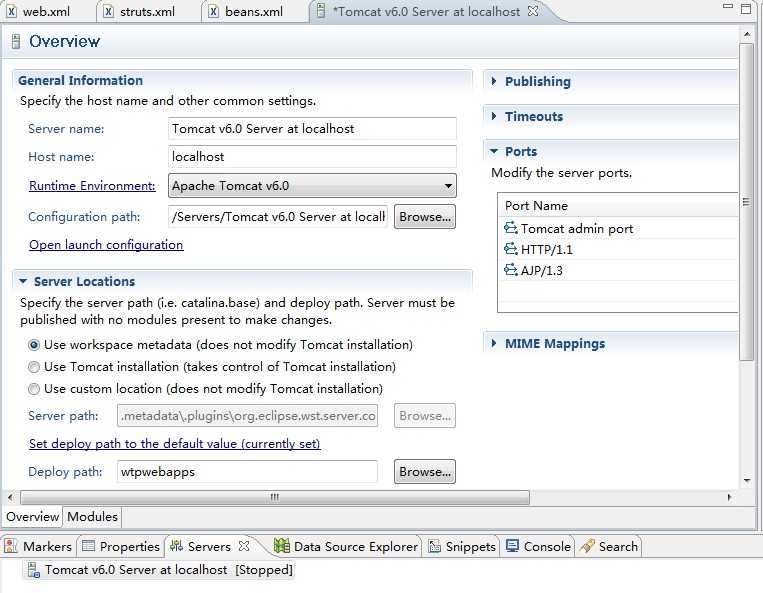Click the HTTP/1.1 port icon
Image resolution: width=763 pixels, height=593 pixels.
510,249
